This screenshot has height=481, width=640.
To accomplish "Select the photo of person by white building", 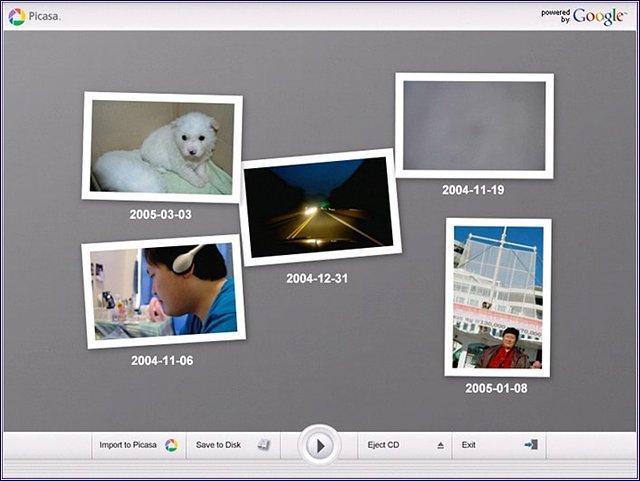I will click(x=498, y=297).
